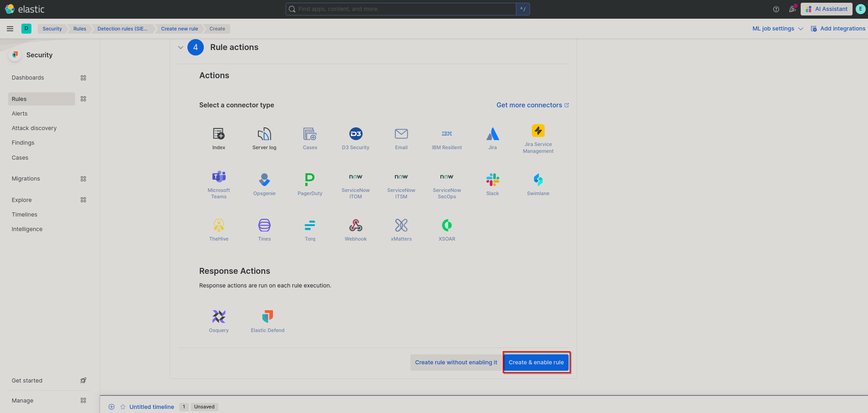868x413 pixels.
Task: Choose the XSOAR connector
Action: [447, 230]
